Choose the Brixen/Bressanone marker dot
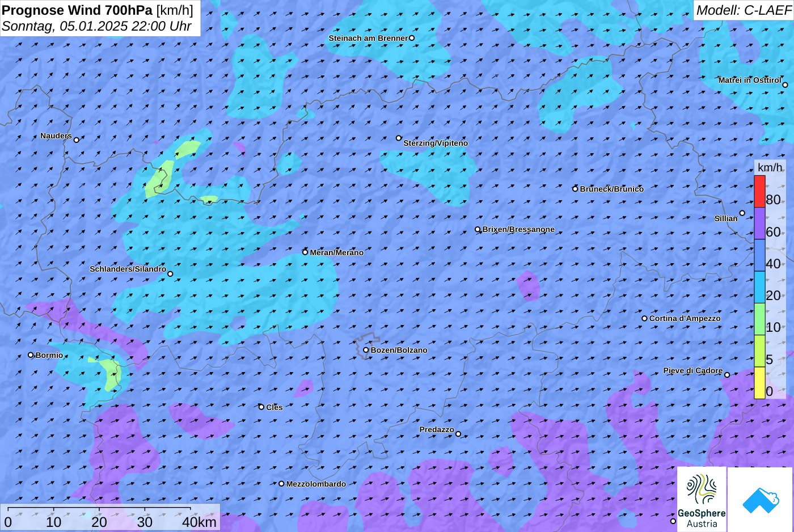 point(478,230)
